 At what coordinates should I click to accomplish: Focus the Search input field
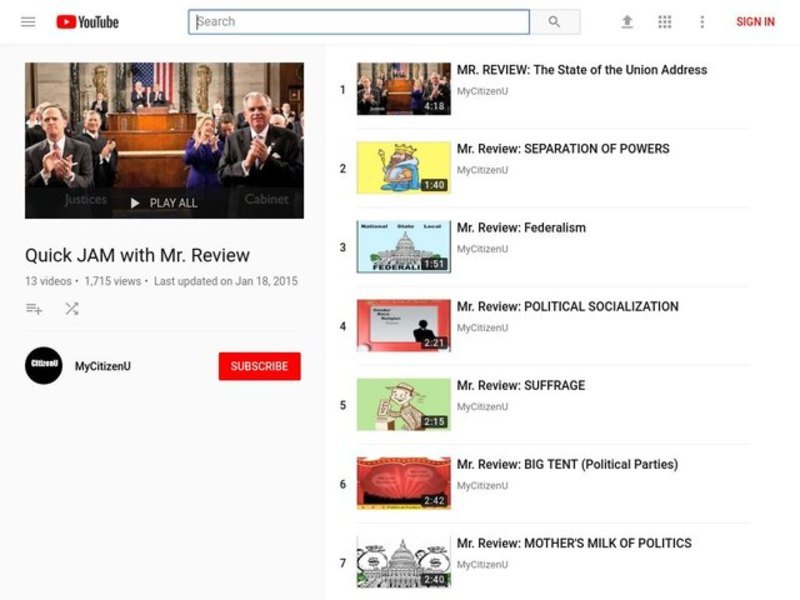click(358, 22)
